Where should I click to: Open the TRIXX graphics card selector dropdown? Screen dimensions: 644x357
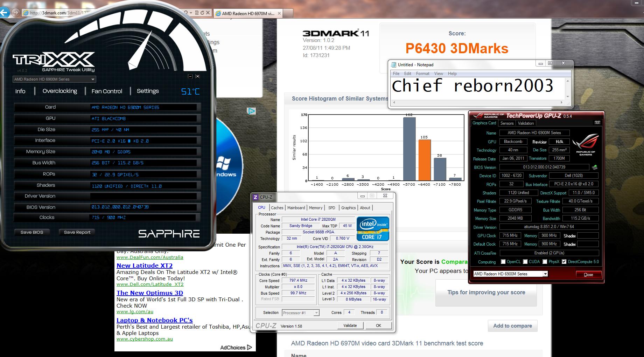pyautogui.click(x=54, y=79)
